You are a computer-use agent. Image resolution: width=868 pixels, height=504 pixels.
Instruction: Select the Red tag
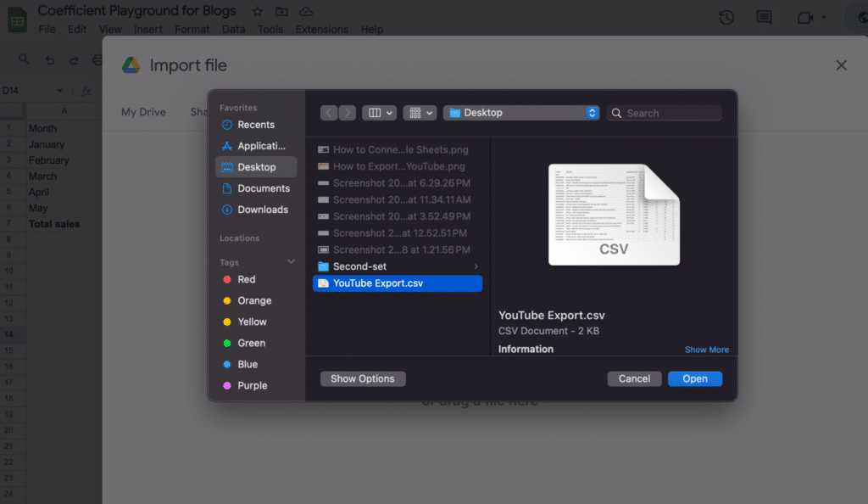pos(246,279)
